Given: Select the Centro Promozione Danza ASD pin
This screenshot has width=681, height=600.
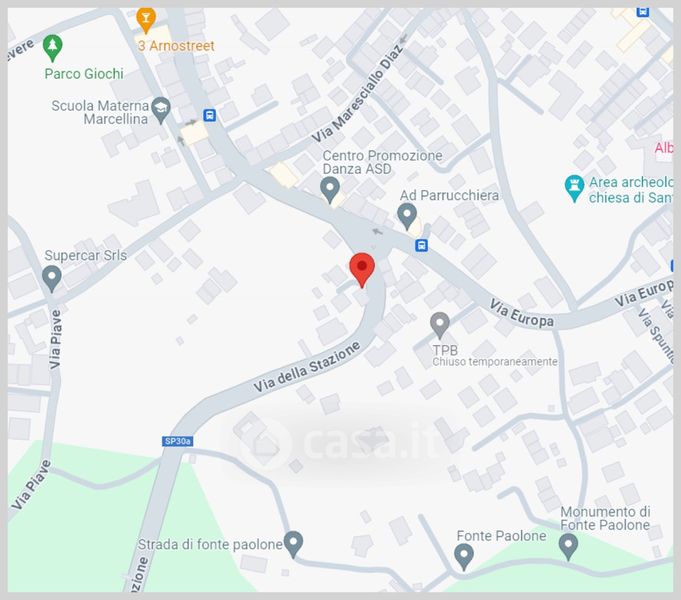Looking at the screenshot, I should (330, 190).
